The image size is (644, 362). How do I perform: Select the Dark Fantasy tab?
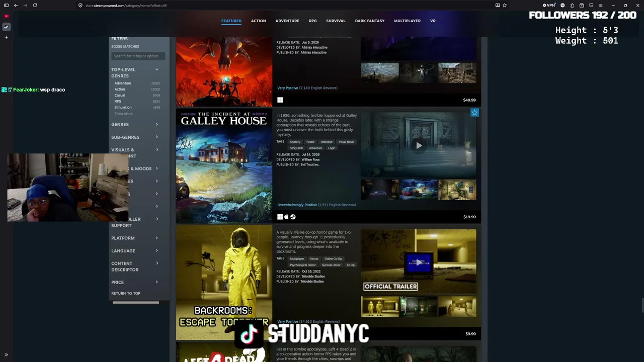(370, 21)
